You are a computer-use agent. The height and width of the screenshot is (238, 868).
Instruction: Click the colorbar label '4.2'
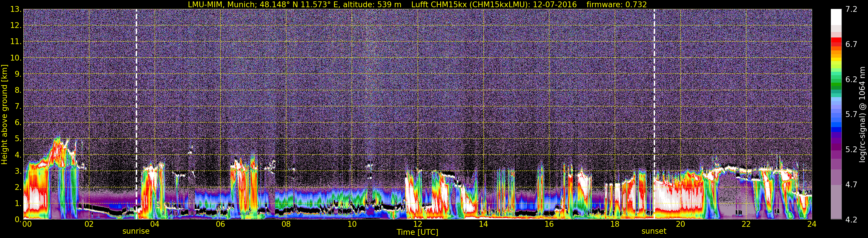(x=851, y=220)
